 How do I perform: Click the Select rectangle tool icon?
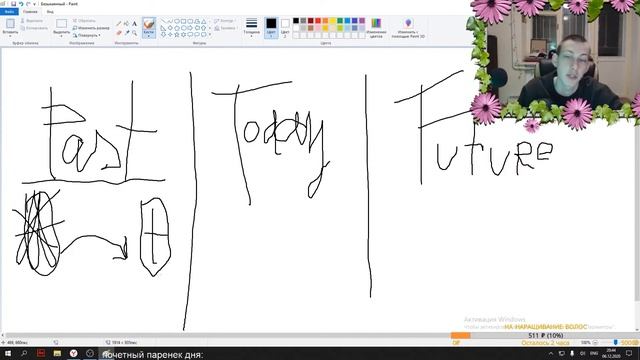[62, 24]
